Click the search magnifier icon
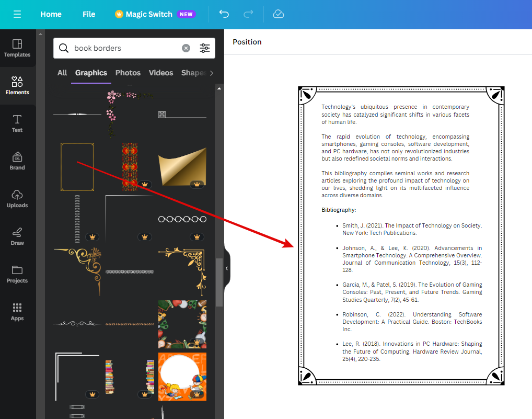The height and width of the screenshot is (419, 532). [x=64, y=48]
